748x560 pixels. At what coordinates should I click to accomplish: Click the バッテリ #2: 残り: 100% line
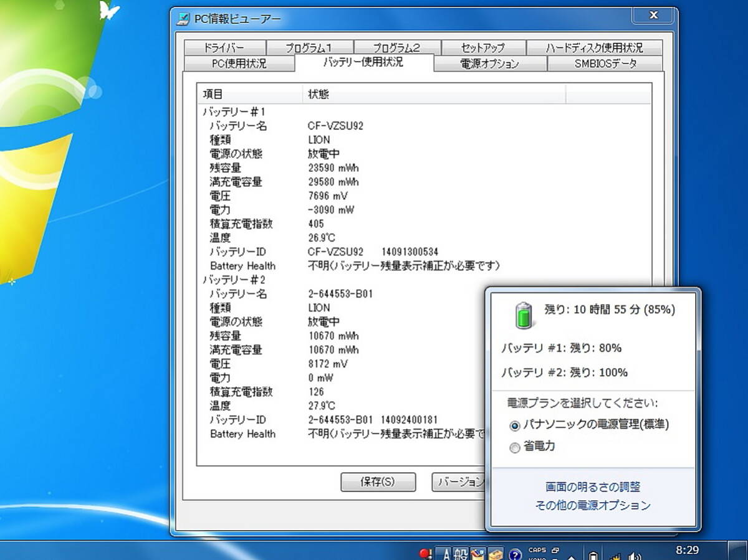click(x=564, y=373)
